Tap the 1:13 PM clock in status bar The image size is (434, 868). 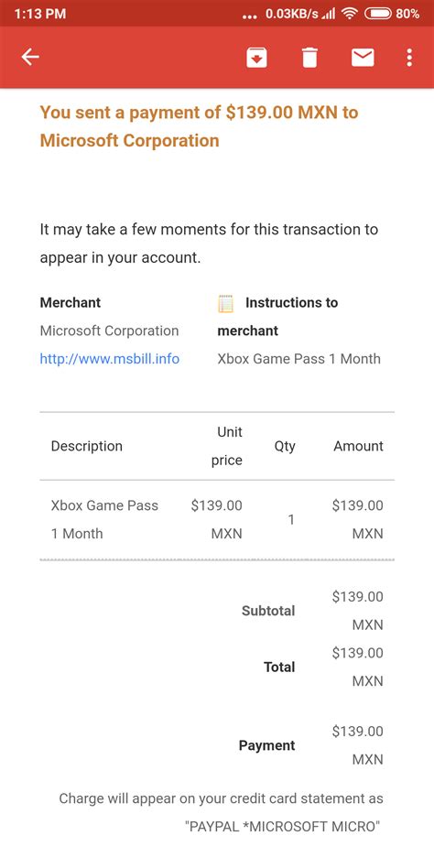click(x=40, y=14)
